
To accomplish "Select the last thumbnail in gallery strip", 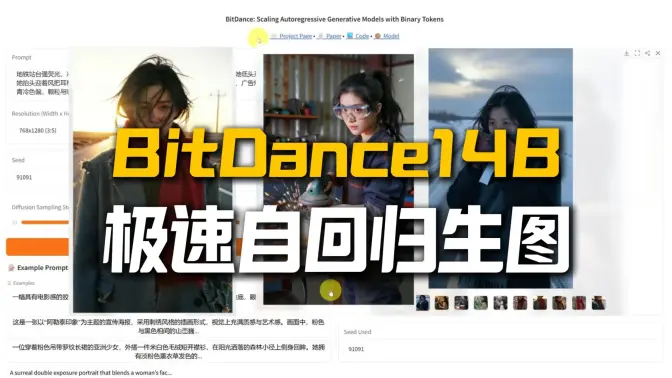I will (x=598, y=303).
